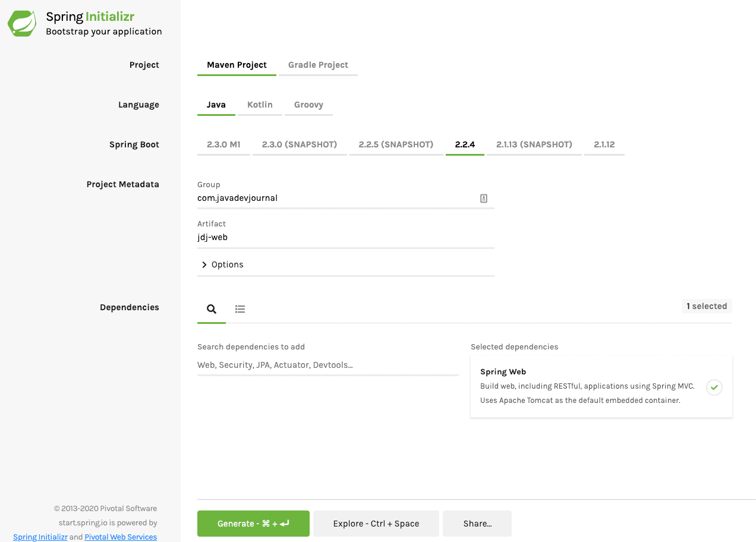Generate the project
The width and height of the screenshot is (756, 542).
253,524
